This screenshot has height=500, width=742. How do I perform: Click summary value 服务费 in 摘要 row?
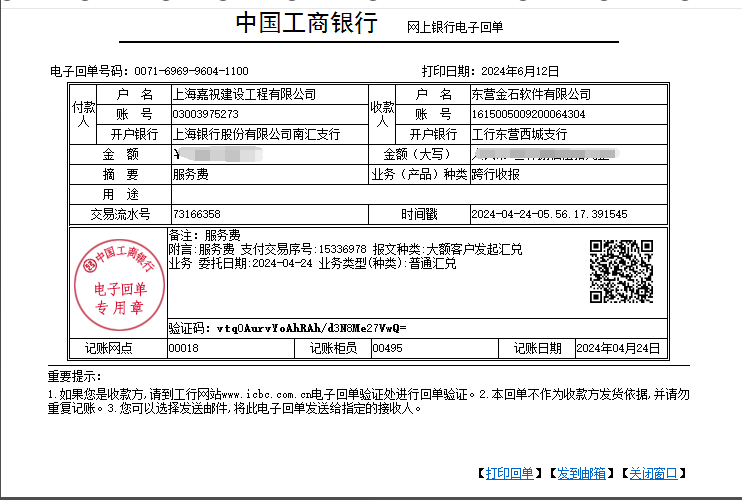click(x=190, y=175)
